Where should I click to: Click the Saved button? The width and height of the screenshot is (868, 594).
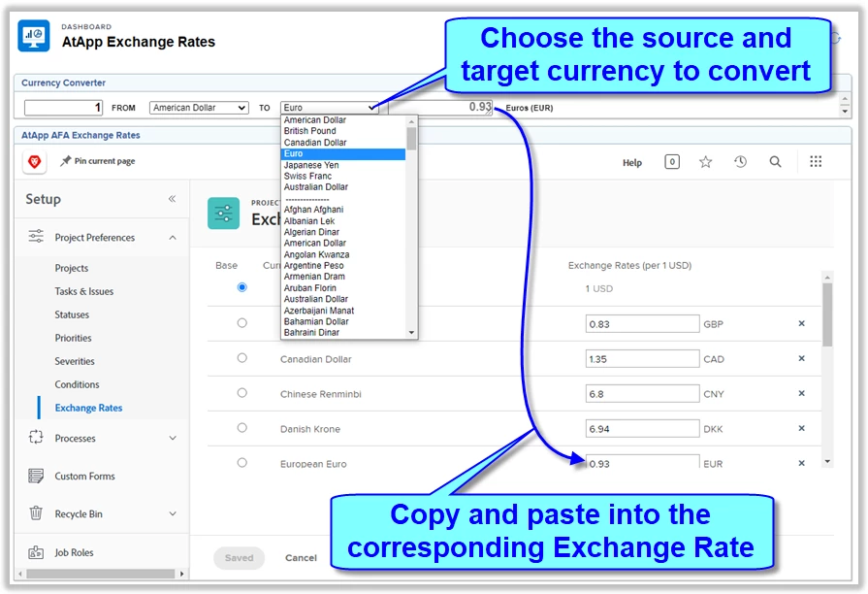click(x=240, y=557)
